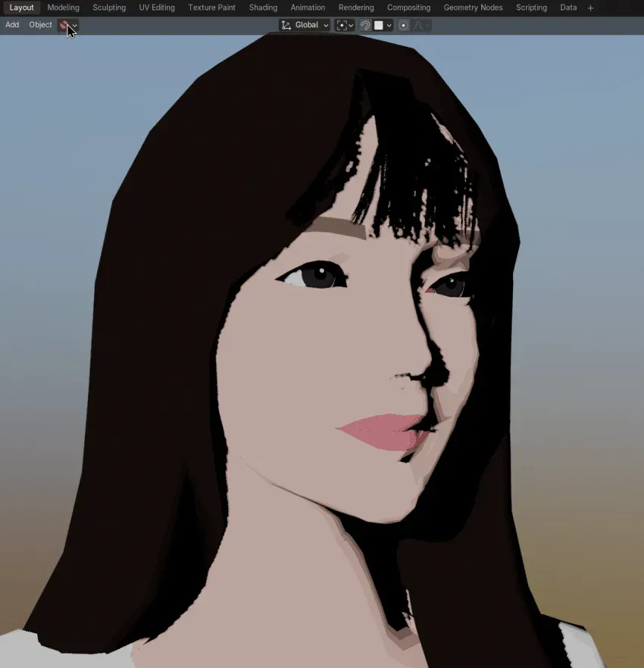Open the Object menu

(40, 25)
